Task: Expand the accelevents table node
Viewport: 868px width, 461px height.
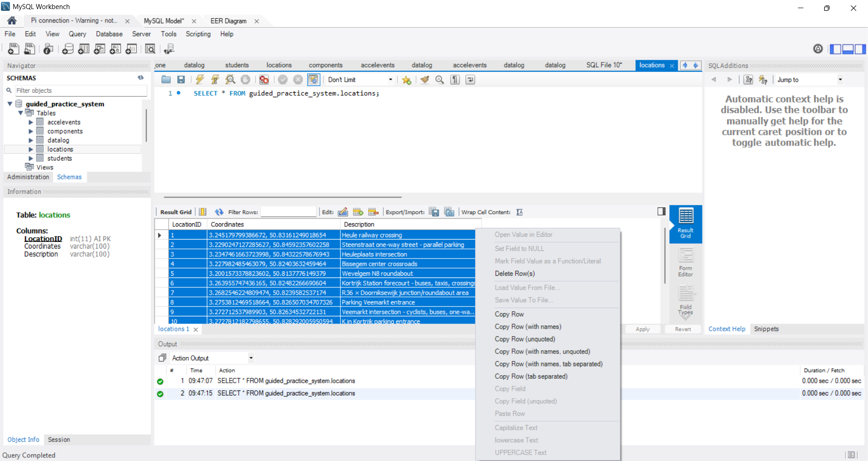Action: tap(31, 122)
